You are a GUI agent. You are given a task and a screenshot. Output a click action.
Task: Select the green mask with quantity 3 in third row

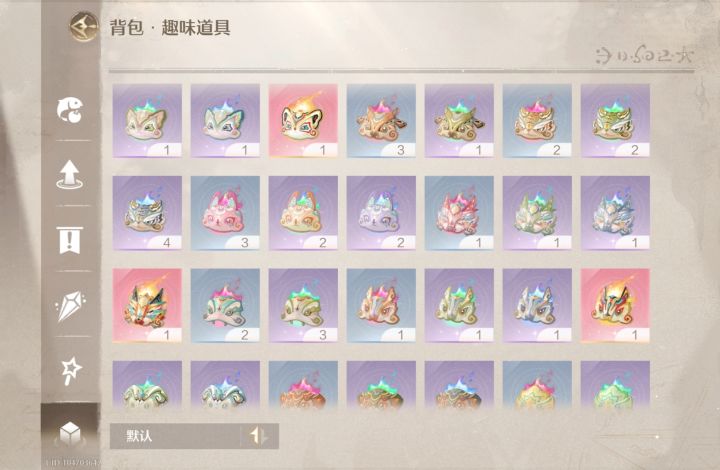303,306
